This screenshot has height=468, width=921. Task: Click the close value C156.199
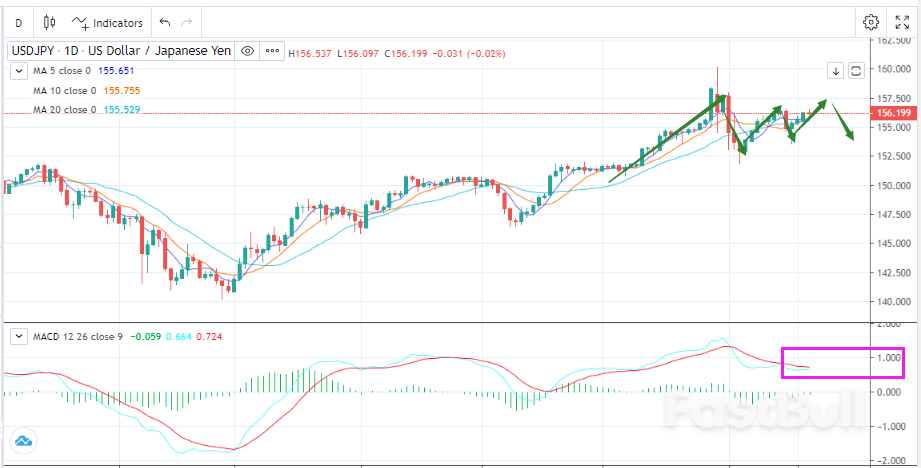pyautogui.click(x=406, y=53)
